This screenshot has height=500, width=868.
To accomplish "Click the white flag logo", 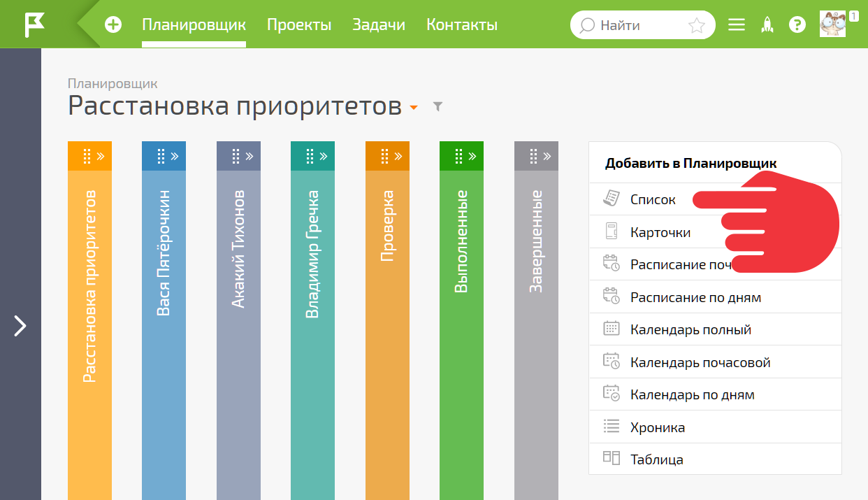I will (x=34, y=24).
